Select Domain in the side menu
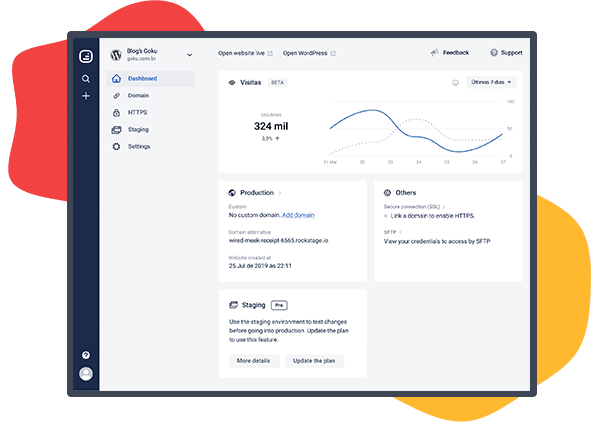Image resolution: width=606 pixels, height=429 pixels. coord(138,95)
